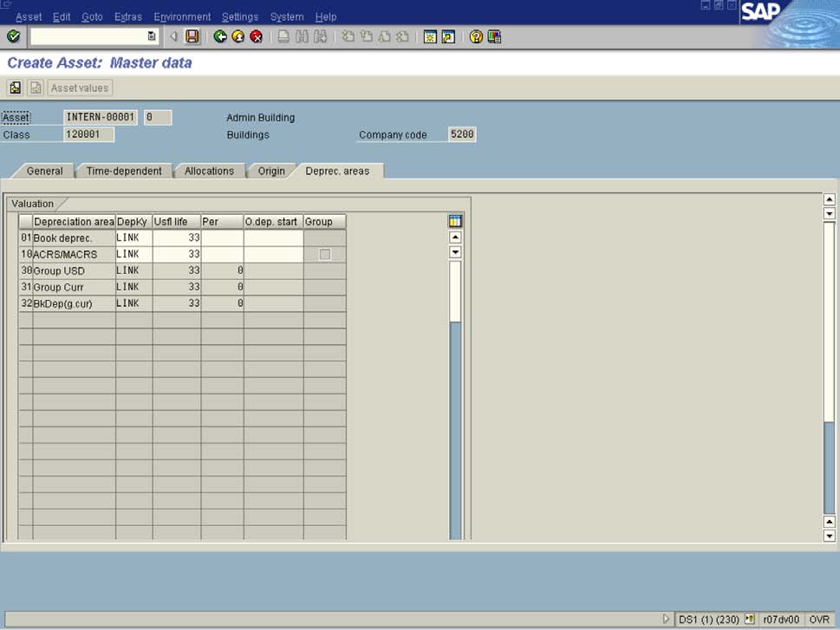The width and height of the screenshot is (840, 630).
Task: Click the Company code field showing 5200
Action: coord(462,134)
